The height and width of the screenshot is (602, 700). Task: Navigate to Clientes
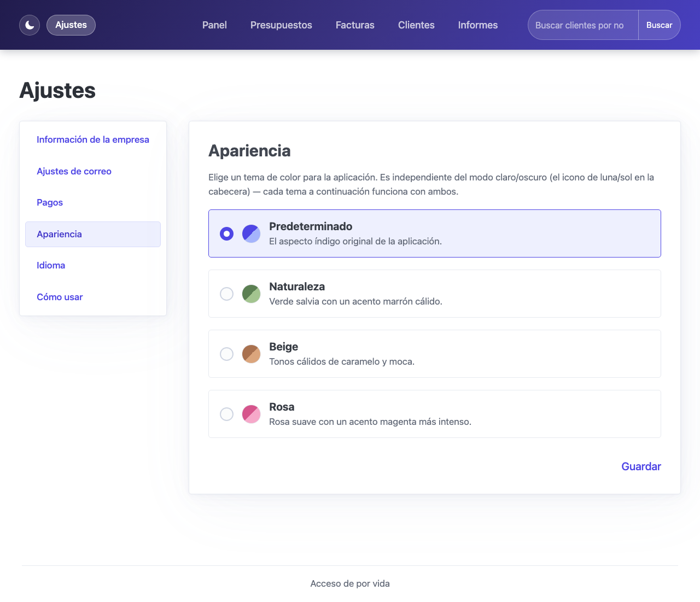pyautogui.click(x=416, y=25)
